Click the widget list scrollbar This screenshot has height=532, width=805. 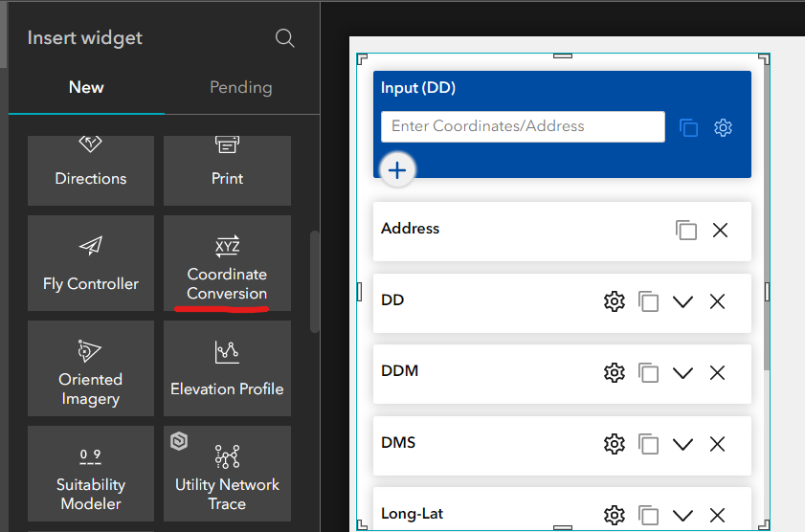coord(315,282)
